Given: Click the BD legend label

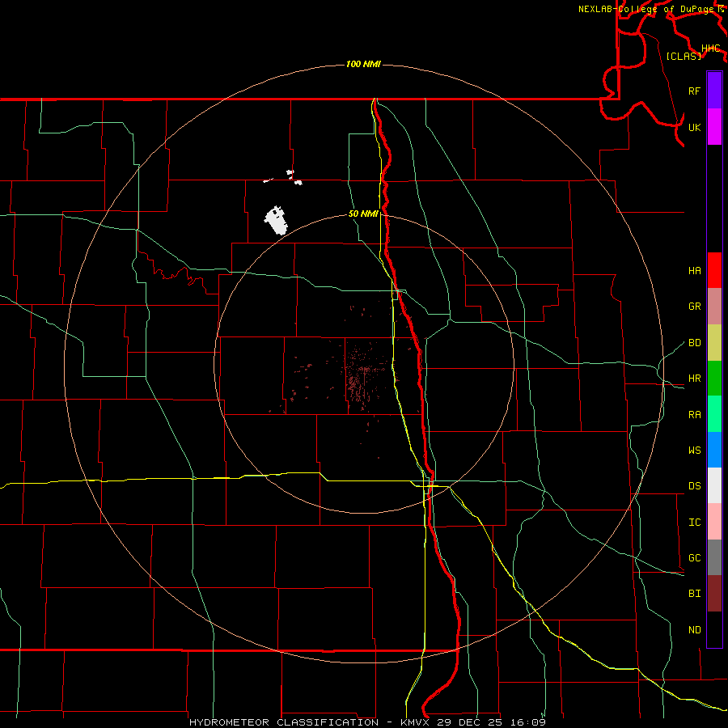Looking at the screenshot, I should click(694, 343).
